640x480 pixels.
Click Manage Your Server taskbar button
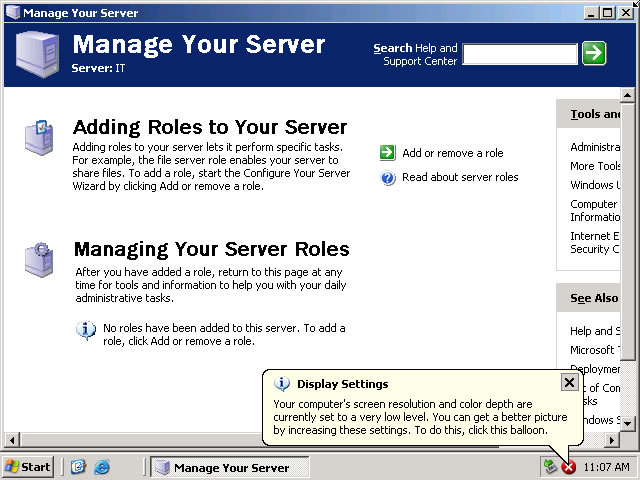pyautogui.click(x=230, y=467)
